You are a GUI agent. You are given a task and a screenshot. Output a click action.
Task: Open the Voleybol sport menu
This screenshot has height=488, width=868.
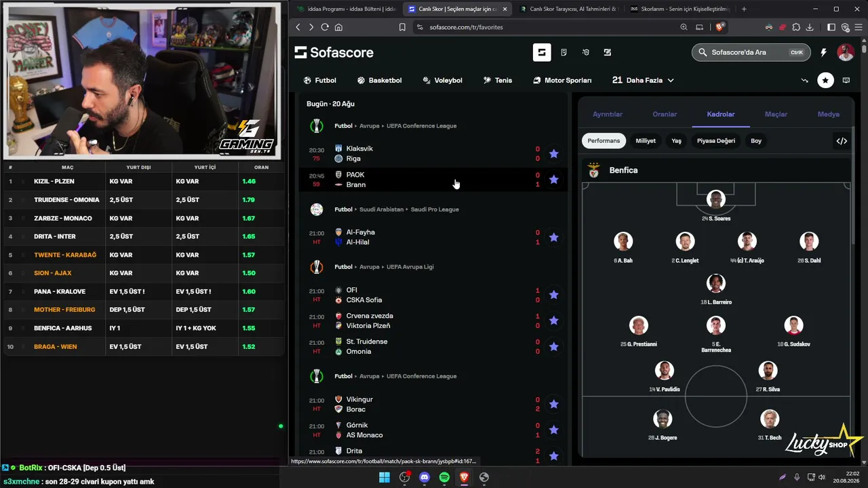(442, 80)
